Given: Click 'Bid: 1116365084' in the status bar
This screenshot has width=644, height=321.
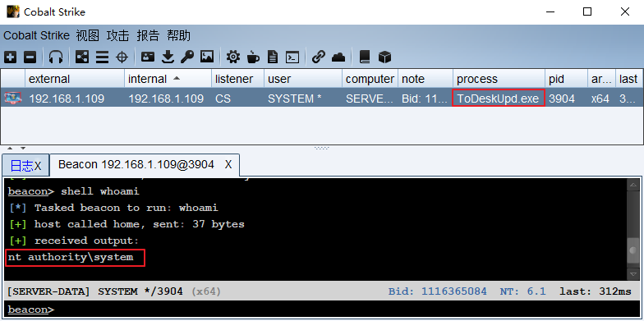Looking at the screenshot, I should pos(437,291).
